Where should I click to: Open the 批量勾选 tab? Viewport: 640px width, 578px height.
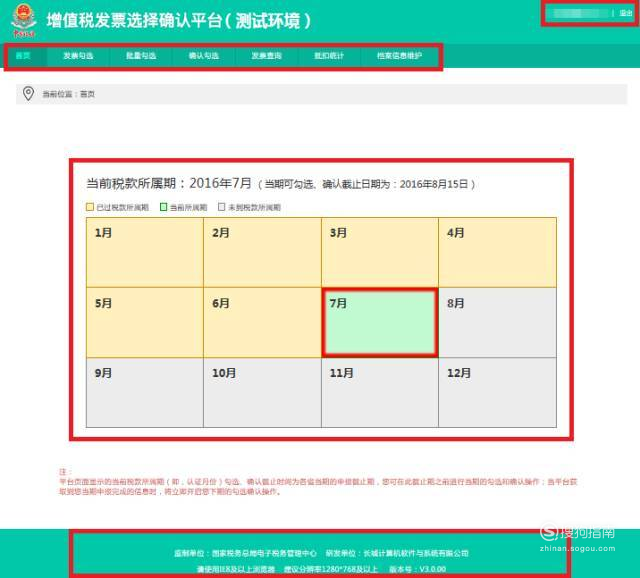coord(141,56)
